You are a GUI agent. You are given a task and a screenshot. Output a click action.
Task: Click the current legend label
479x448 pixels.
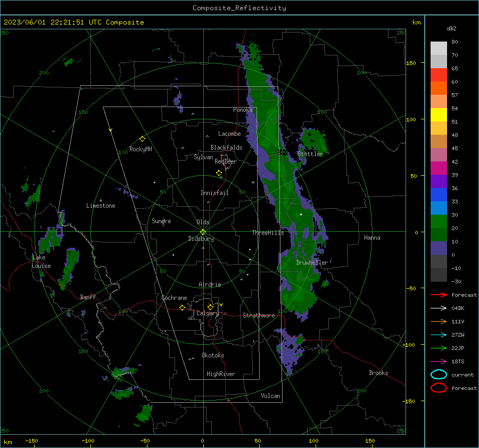coord(463,375)
